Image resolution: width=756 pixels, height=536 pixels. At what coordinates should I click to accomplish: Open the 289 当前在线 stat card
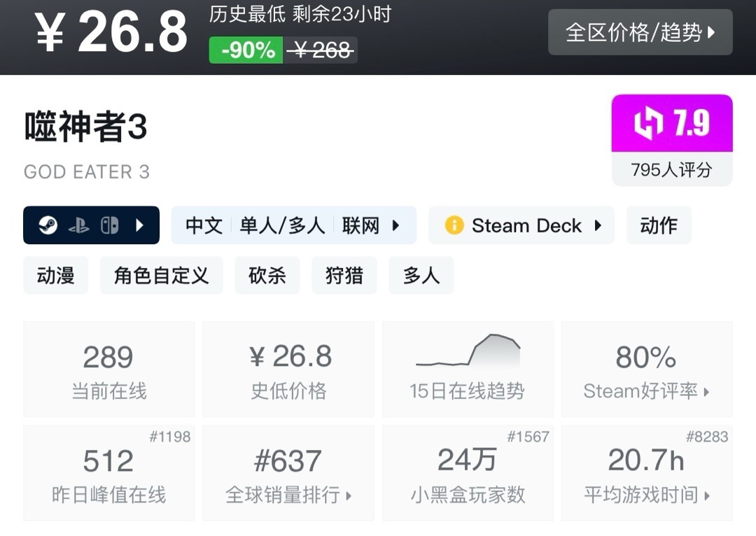coord(109,369)
